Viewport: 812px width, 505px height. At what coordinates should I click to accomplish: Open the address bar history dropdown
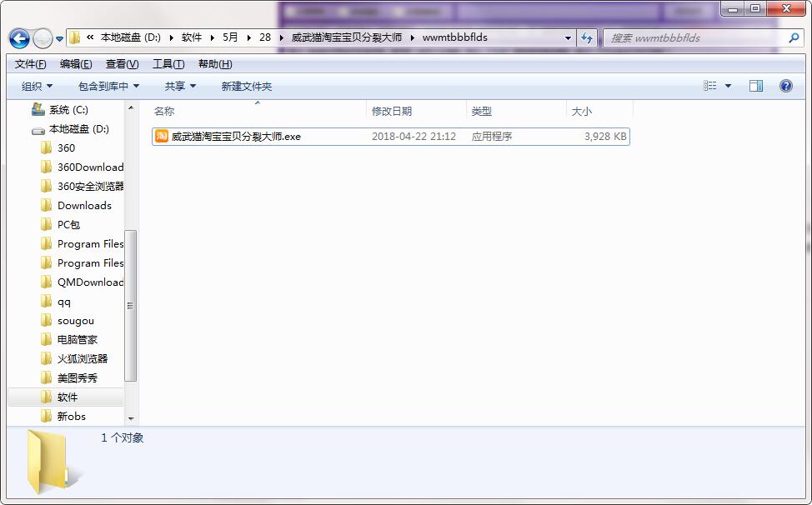coord(568,38)
